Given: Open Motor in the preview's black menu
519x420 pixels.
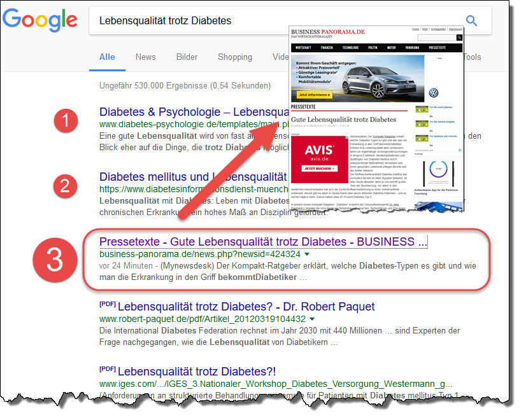Looking at the screenshot, I should pos(392,48).
